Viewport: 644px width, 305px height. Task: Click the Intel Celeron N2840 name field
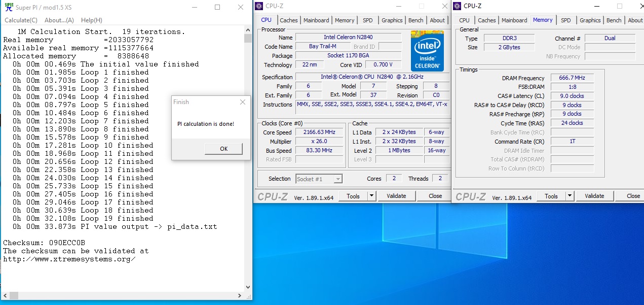pyautogui.click(x=348, y=37)
